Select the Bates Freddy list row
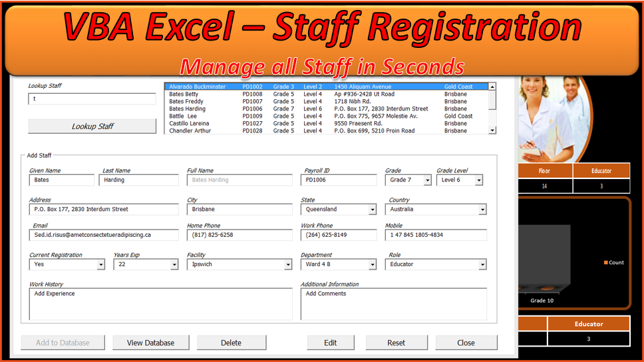The image size is (644, 362). tap(326, 102)
